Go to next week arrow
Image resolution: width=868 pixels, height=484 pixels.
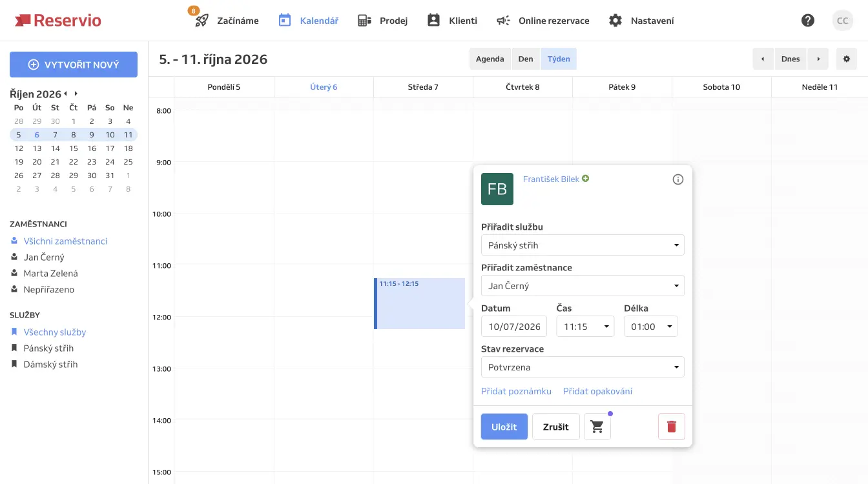(818, 59)
